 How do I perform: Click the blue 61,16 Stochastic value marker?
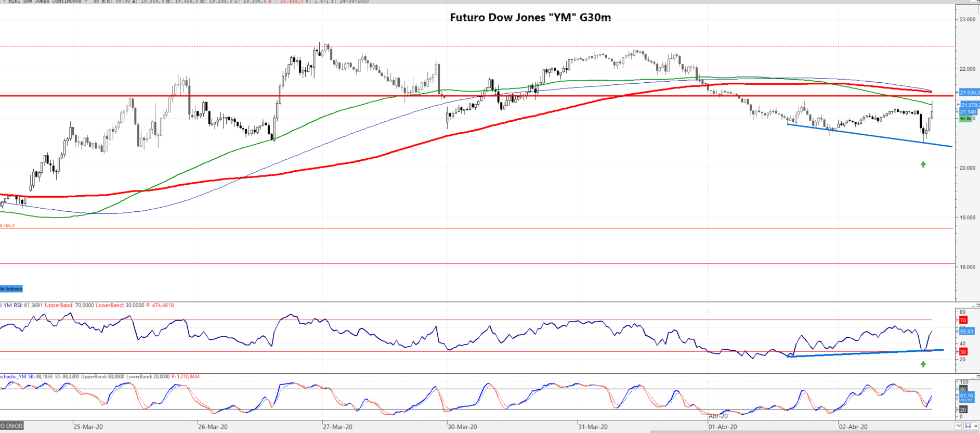[x=966, y=396]
